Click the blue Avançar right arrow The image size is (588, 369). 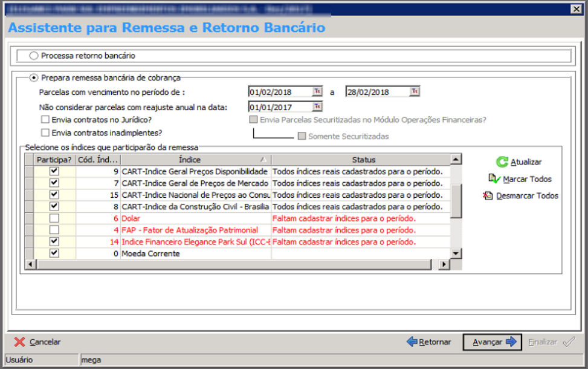(511, 342)
